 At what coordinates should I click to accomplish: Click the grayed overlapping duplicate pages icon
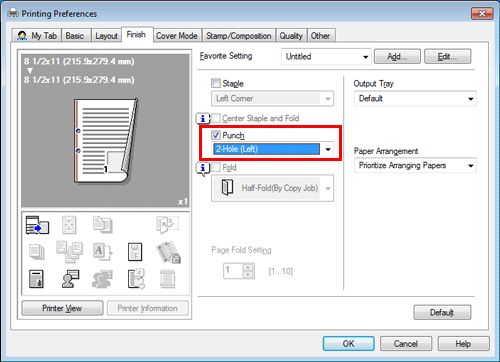(x=102, y=225)
